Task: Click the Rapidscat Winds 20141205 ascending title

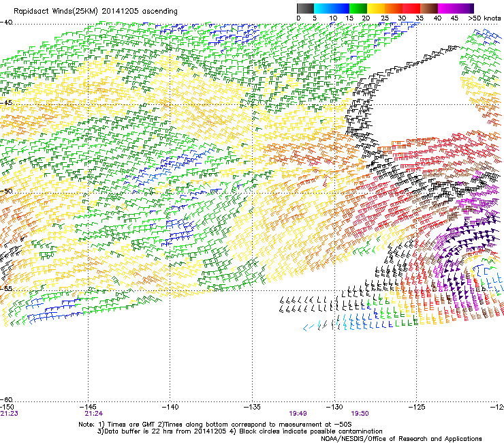Action: [95, 12]
